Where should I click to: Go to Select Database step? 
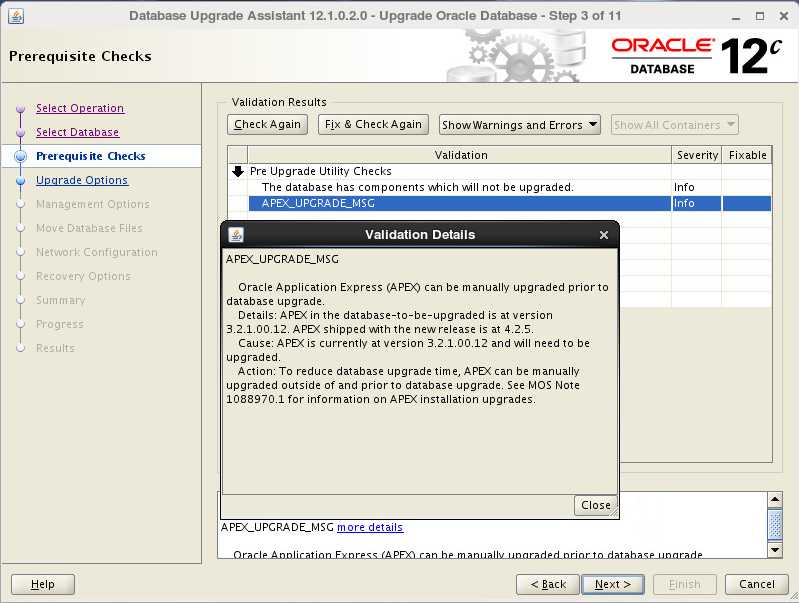(77, 132)
